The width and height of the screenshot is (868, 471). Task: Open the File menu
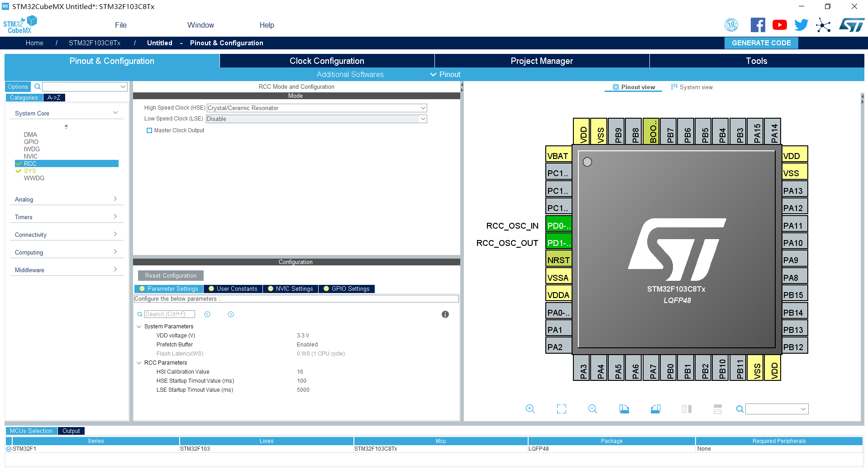(x=121, y=25)
